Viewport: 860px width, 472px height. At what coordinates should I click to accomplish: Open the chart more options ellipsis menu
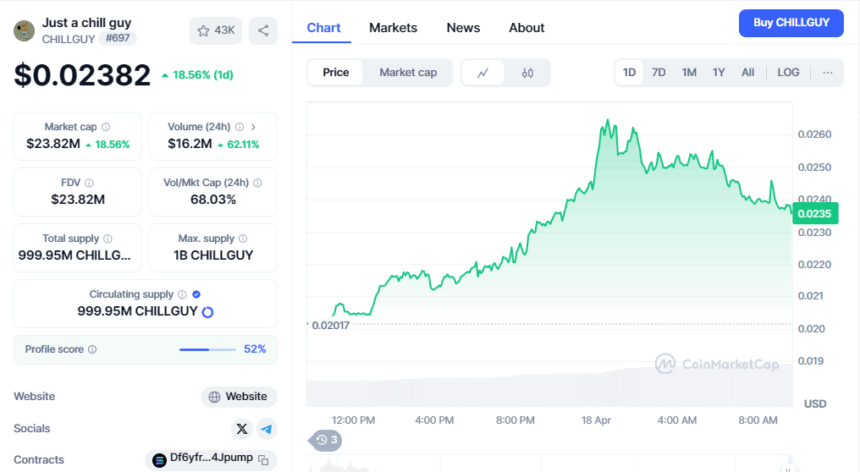click(828, 72)
